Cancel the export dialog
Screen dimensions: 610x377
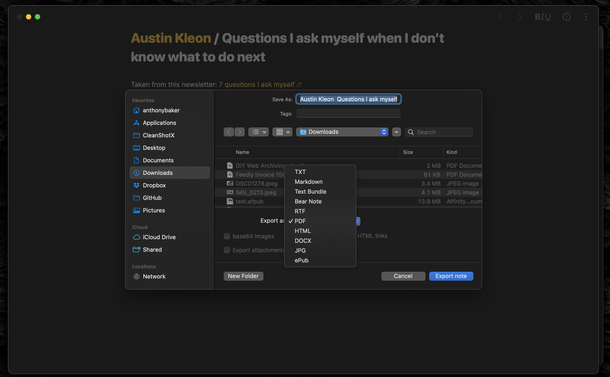tap(403, 276)
